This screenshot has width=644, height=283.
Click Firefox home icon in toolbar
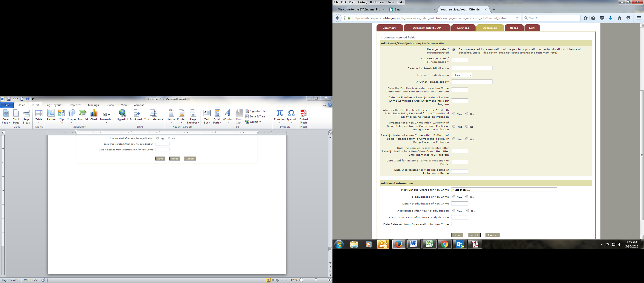pyautogui.click(x=619, y=18)
